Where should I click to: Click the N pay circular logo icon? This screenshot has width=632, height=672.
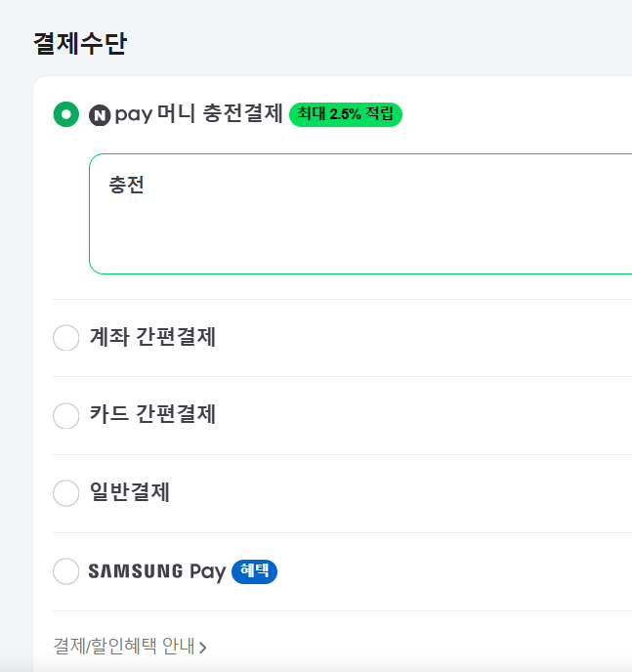100,115
